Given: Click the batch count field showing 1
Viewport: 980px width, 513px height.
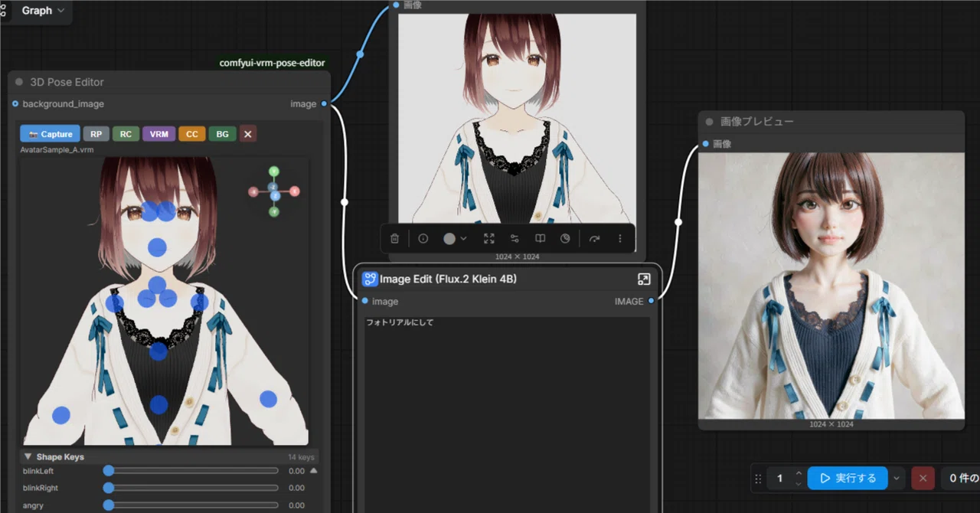Looking at the screenshot, I should 780,479.
